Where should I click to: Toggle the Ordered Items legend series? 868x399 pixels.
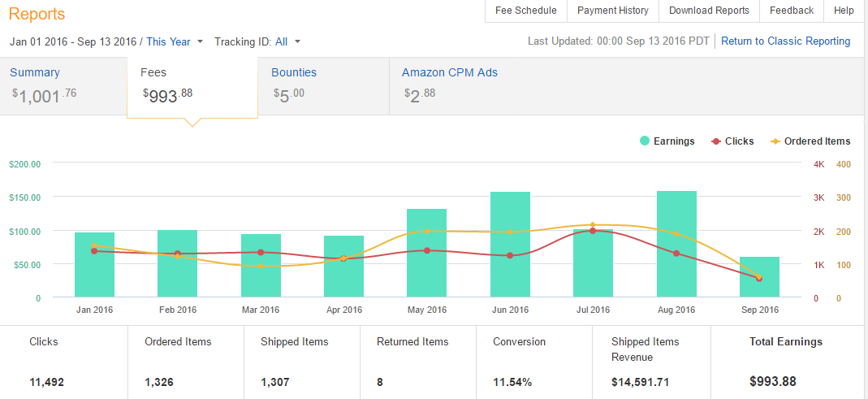click(810, 141)
